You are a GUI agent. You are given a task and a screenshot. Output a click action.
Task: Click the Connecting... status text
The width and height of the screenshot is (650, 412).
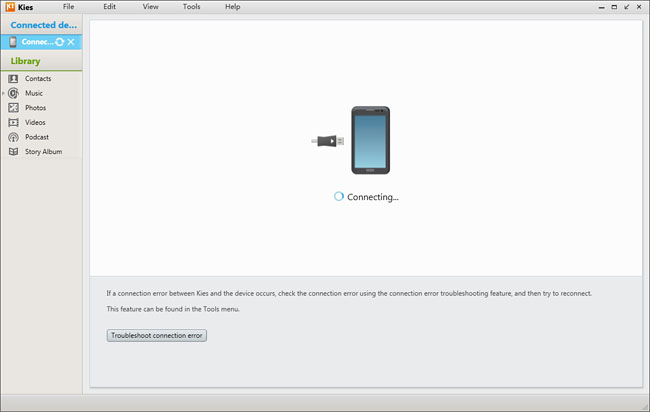(x=373, y=197)
